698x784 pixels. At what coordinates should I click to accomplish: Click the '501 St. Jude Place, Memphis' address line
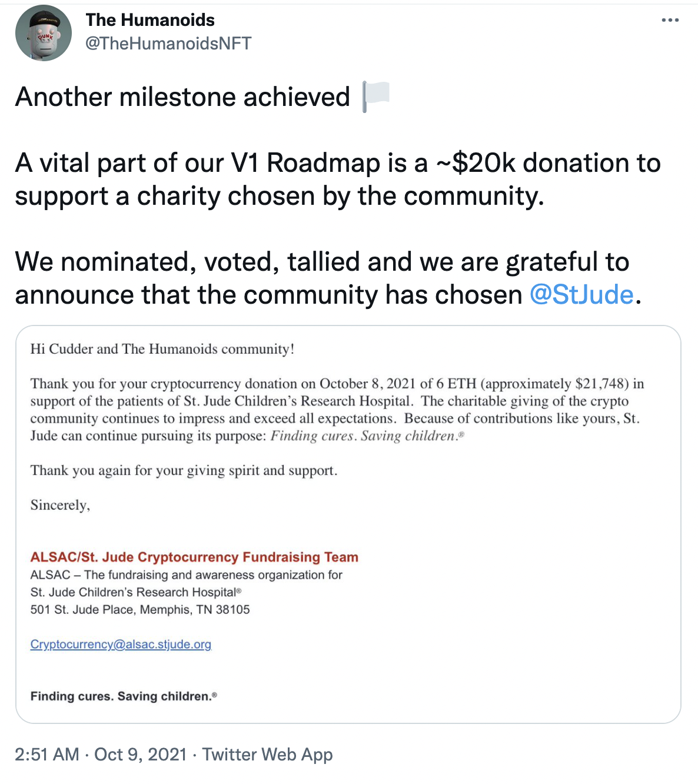pos(140,610)
